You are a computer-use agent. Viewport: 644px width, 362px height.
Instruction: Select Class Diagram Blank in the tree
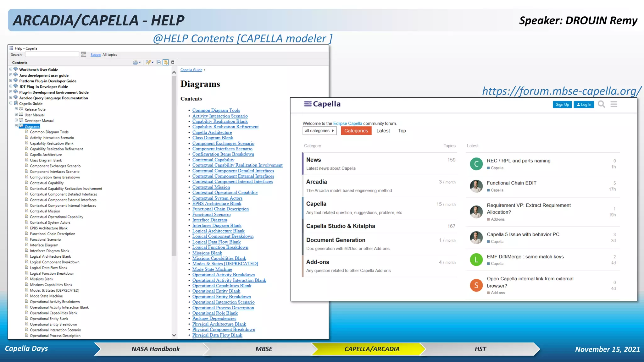46,160
